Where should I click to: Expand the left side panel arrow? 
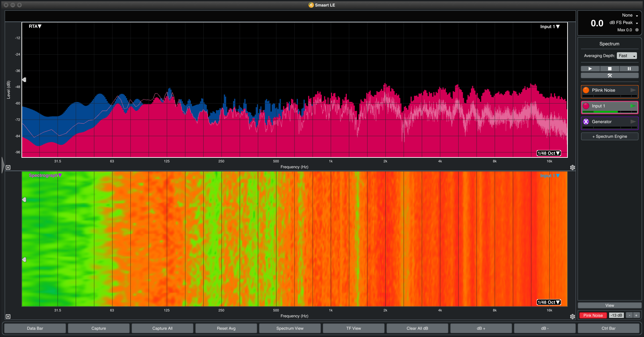[3, 165]
